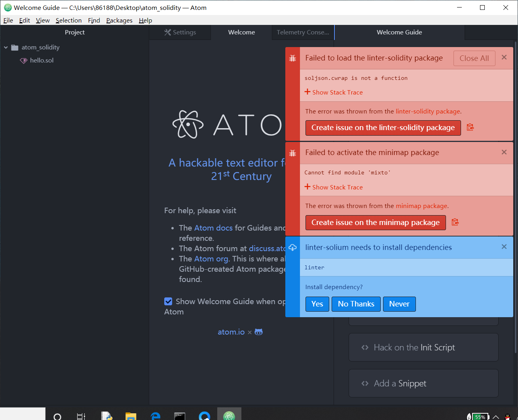Switch to the Telemetry Consent tab
Image resolution: width=518 pixels, height=420 pixels.
[x=303, y=32]
